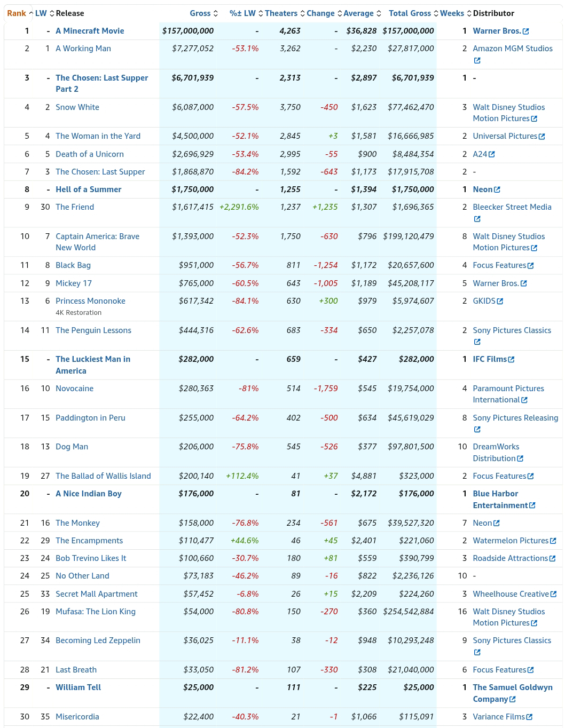This screenshot has height=728, width=565.
Task: Sort table by Rank column
Action: point(20,13)
